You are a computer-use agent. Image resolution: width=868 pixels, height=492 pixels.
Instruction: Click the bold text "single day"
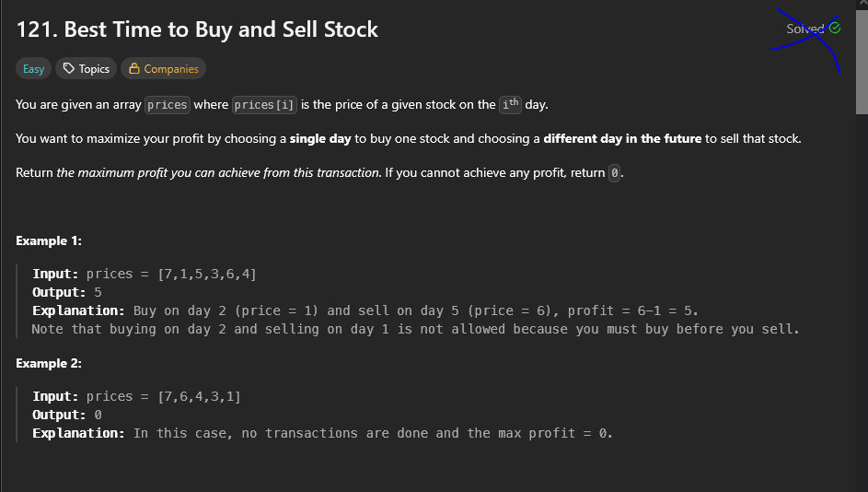point(320,138)
